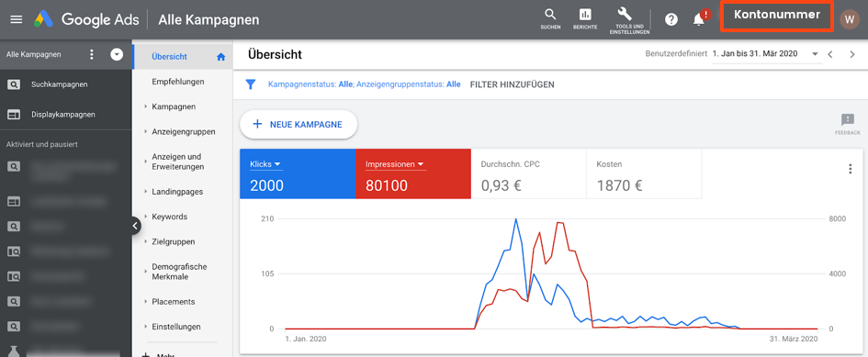Open the Keywords menu item
This screenshot has width=868, height=357.
point(169,217)
